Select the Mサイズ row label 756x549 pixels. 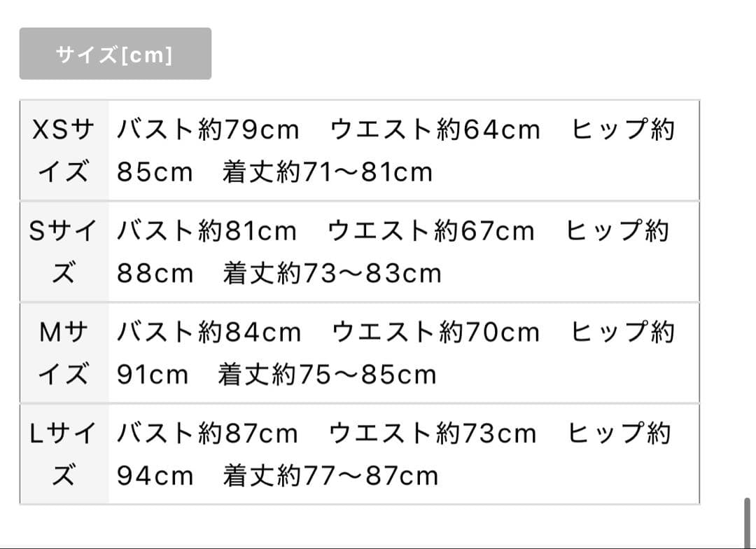click(x=64, y=353)
